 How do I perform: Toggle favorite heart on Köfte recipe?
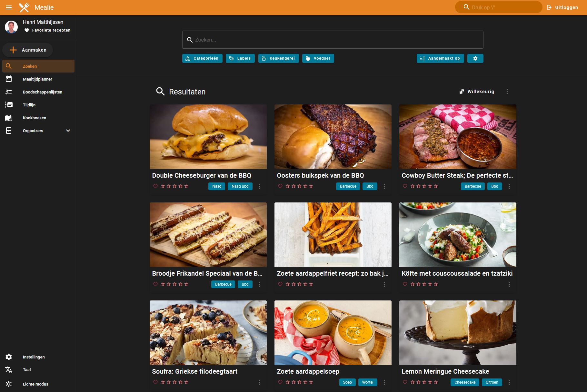click(x=405, y=284)
